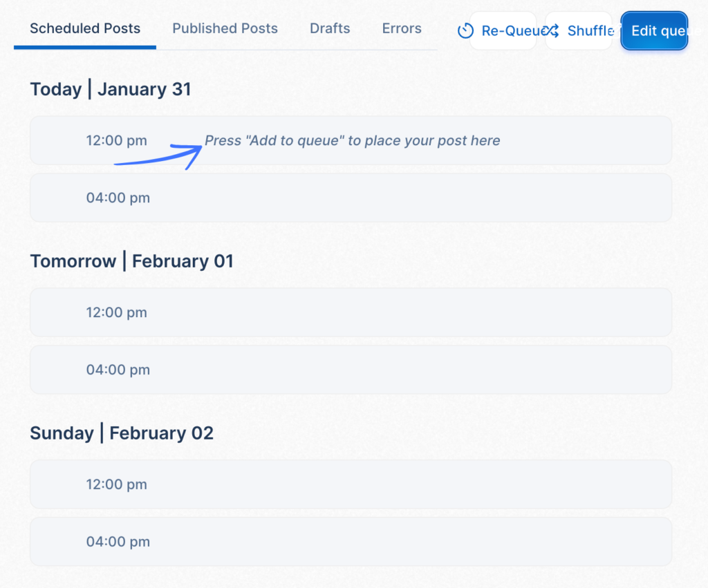
Task: Click the 'Today | January 31' heading
Action: point(111,89)
